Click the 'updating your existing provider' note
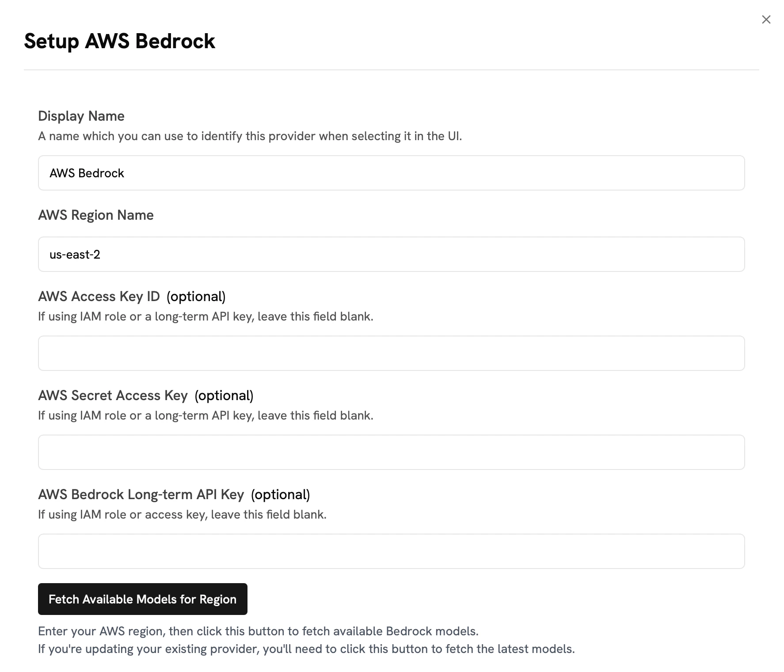Viewport: 784px width, 672px height. pos(306,649)
